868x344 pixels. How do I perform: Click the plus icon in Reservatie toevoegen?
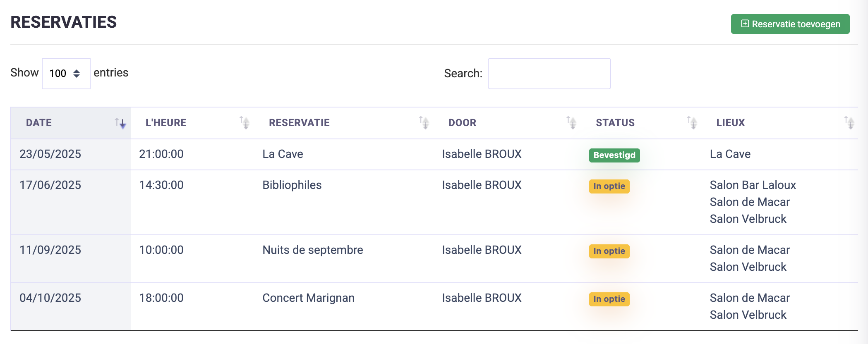[x=745, y=24]
